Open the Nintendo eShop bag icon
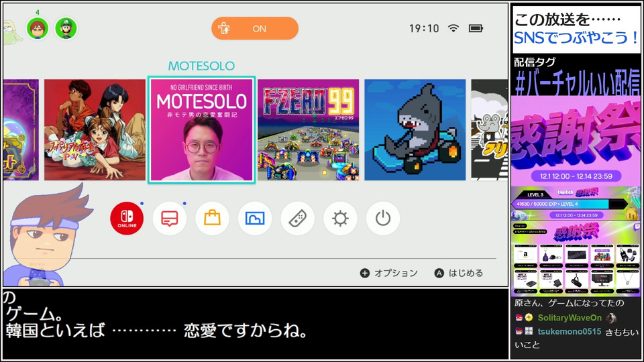This screenshot has width=644, height=362. pyautogui.click(x=213, y=219)
